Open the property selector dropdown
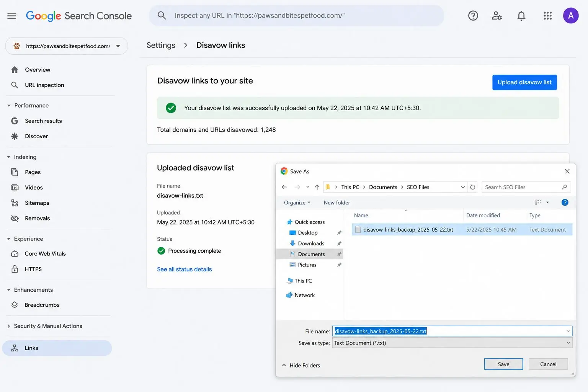This screenshot has width=588, height=392. coord(67,46)
